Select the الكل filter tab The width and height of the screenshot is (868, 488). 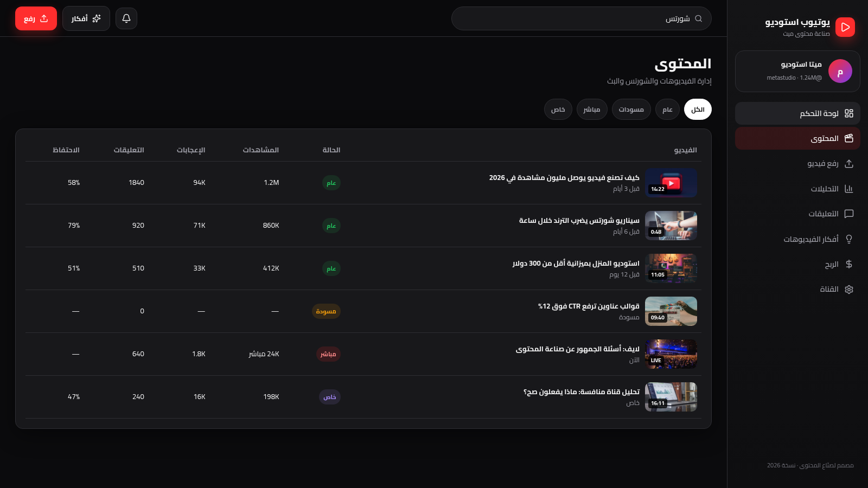698,110
